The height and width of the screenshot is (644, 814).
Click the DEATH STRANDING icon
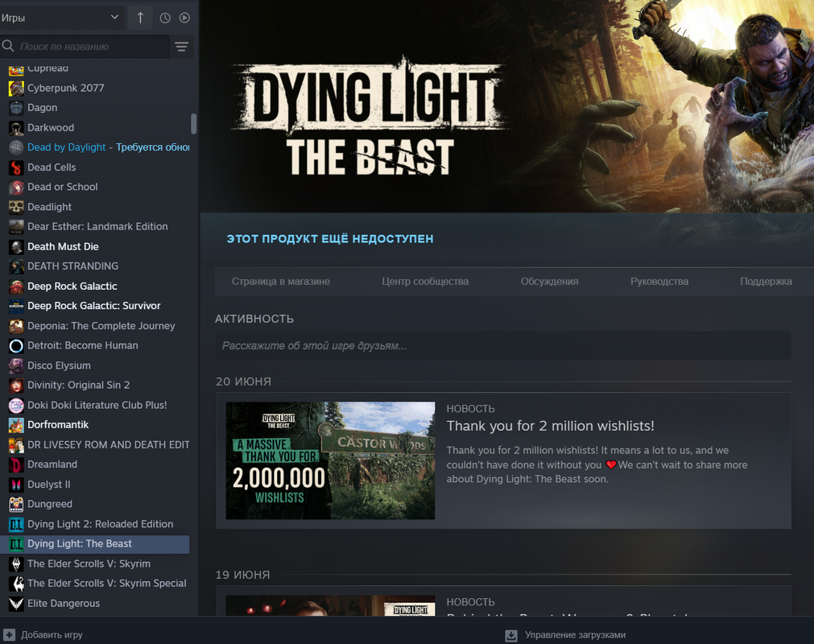[x=16, y=266]
